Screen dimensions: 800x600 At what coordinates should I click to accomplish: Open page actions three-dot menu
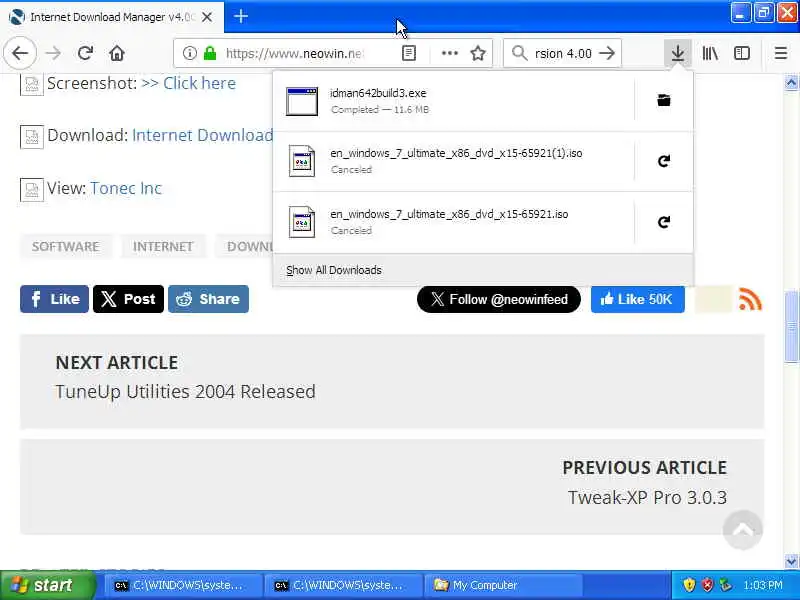[449, 53]
